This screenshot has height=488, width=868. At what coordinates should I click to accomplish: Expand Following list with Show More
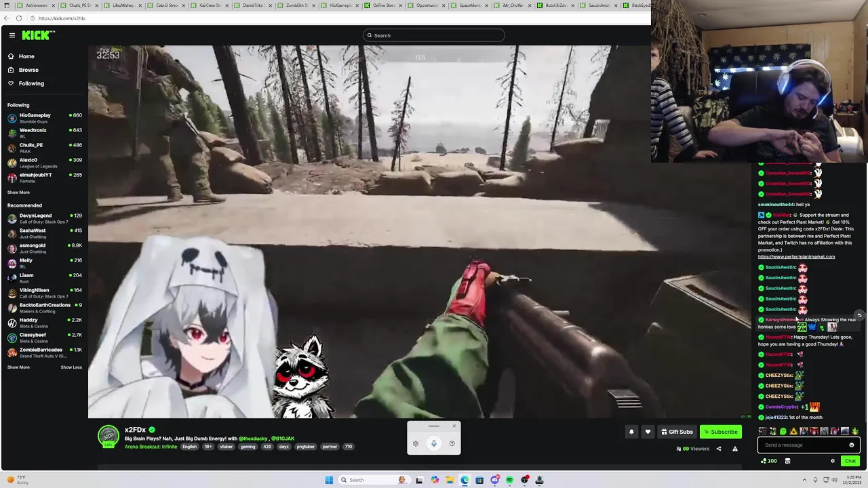pos(18,192)
